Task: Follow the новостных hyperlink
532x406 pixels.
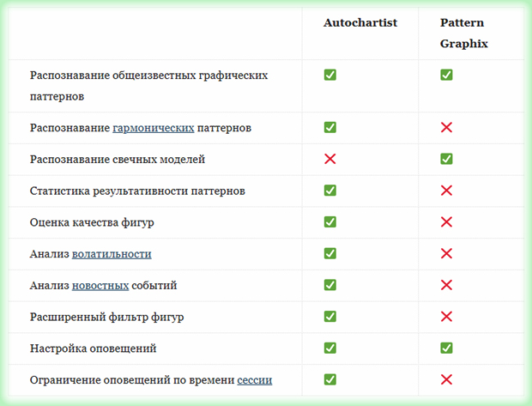Action: 100,285
